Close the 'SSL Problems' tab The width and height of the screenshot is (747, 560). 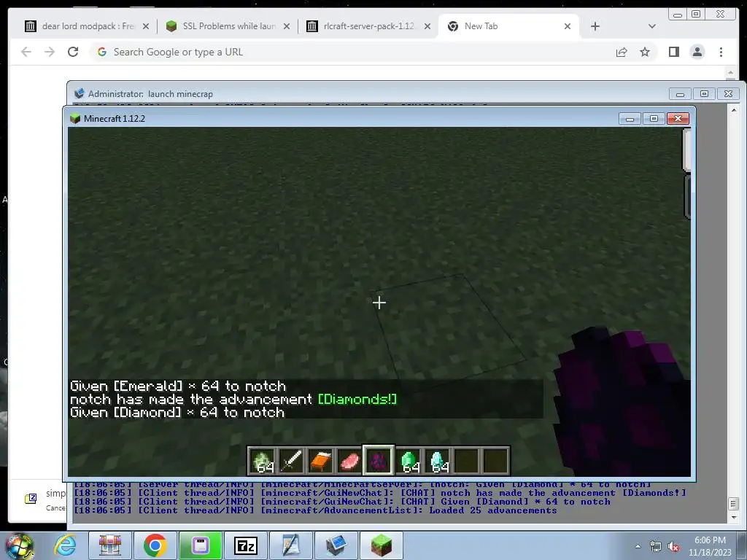[287, 26]
